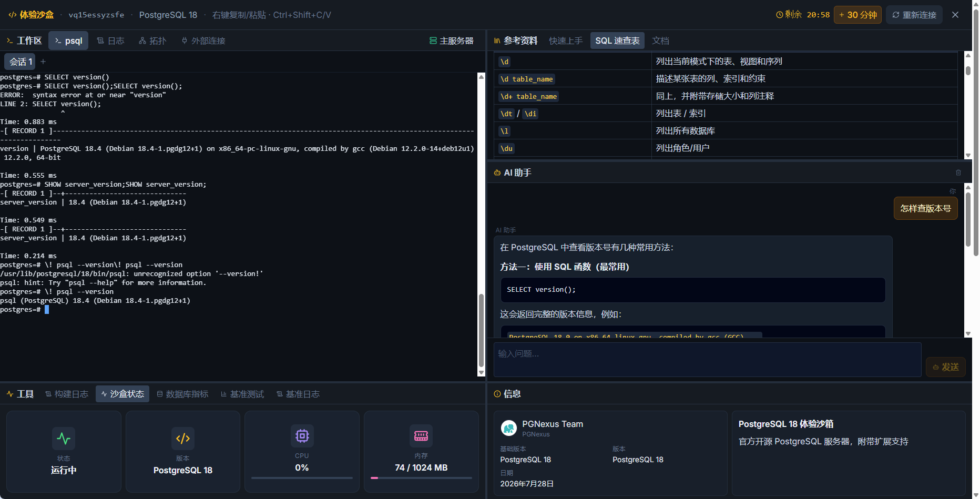Click the CPU usage progress bar
Screen dimensions: 980x499
pyautogui.click(x=302, y=478)
